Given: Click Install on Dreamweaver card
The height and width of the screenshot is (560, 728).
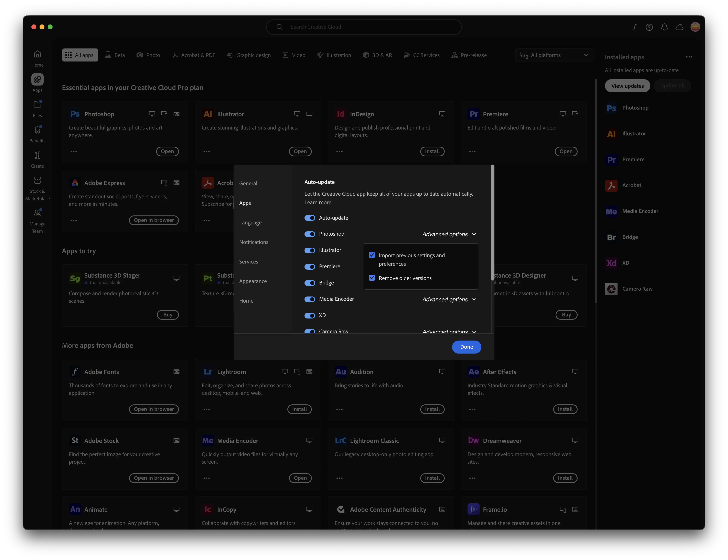Looking at the screenshot, I should (x=565, y=478).
